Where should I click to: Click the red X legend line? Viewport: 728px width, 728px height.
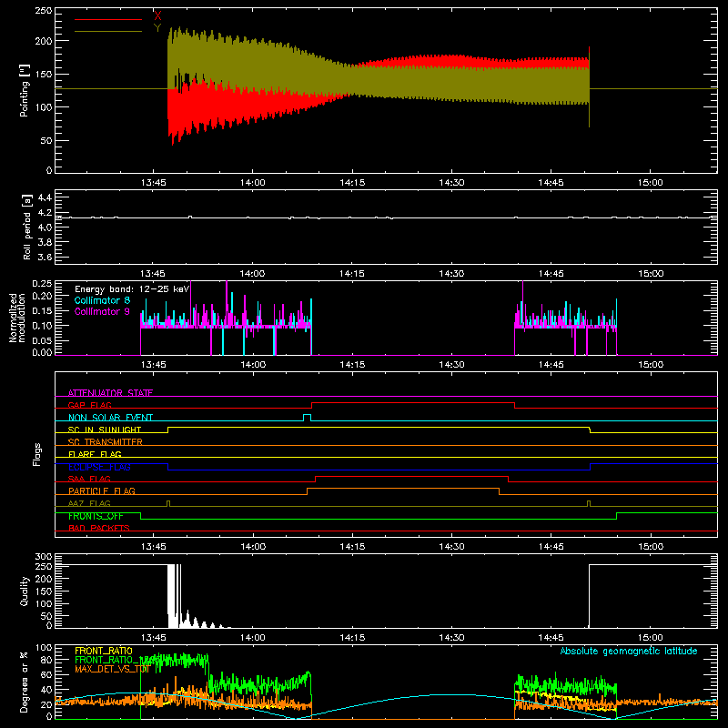click(108, 19)
